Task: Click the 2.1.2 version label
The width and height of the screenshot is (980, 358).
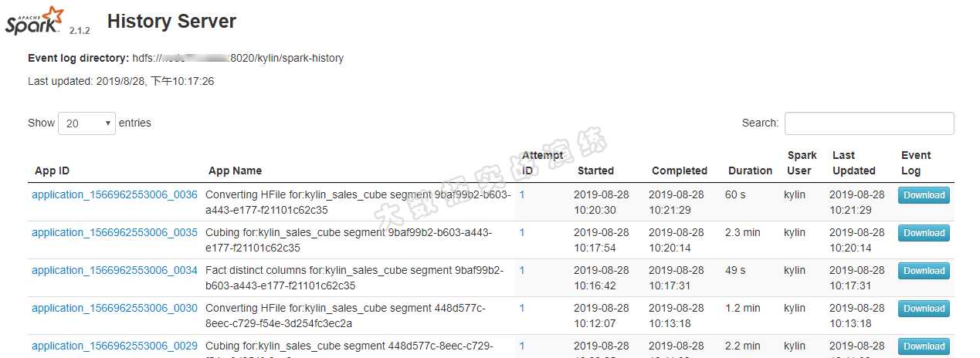Action: [80, 31]
